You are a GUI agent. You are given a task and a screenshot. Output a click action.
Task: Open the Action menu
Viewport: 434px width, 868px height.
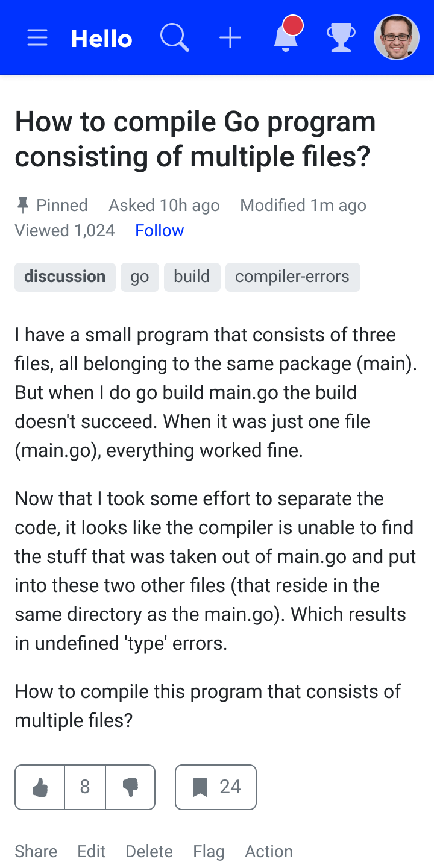tap(269, 851)
